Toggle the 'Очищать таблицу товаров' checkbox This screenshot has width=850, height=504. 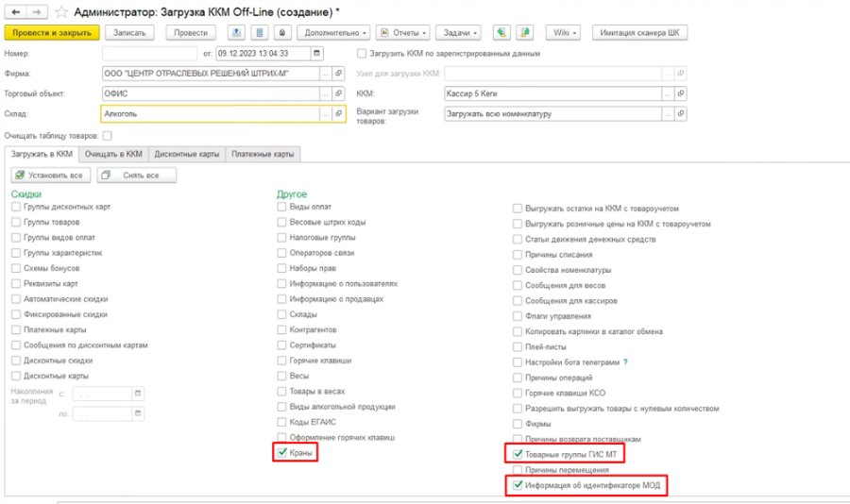[x=108, y=136]
